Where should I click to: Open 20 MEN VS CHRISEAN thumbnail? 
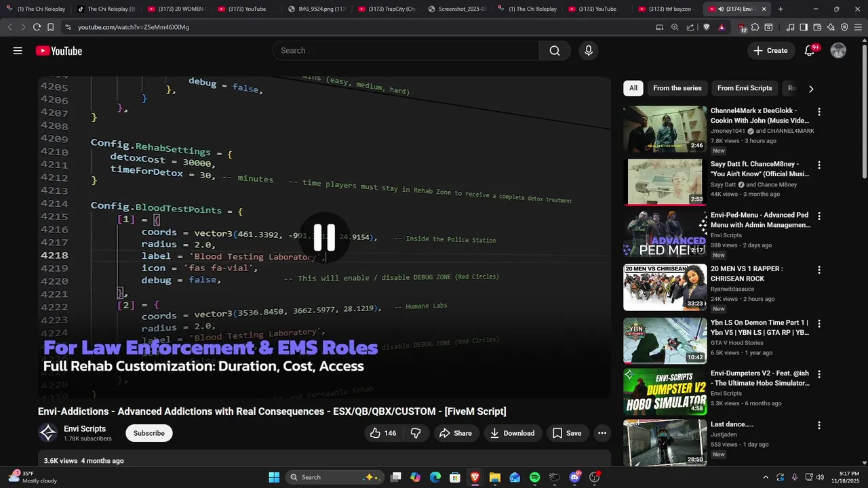click(665, 287)
